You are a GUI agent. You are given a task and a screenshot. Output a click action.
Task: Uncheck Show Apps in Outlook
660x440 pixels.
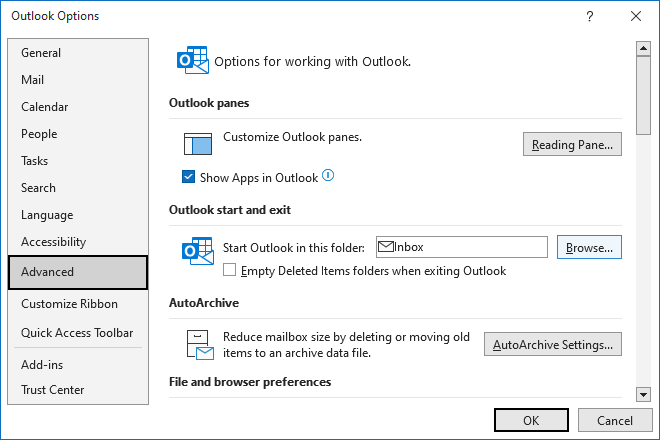[189, 178]
